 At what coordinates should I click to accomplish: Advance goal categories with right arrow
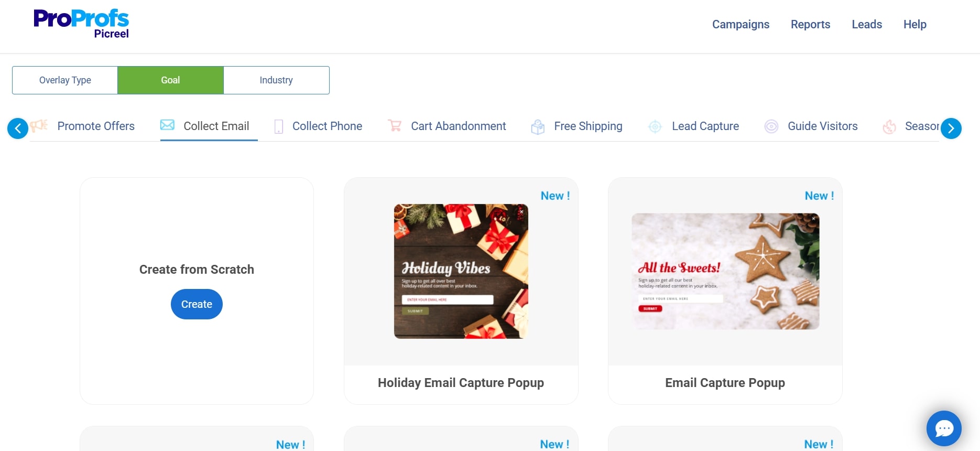coord(951,128)
